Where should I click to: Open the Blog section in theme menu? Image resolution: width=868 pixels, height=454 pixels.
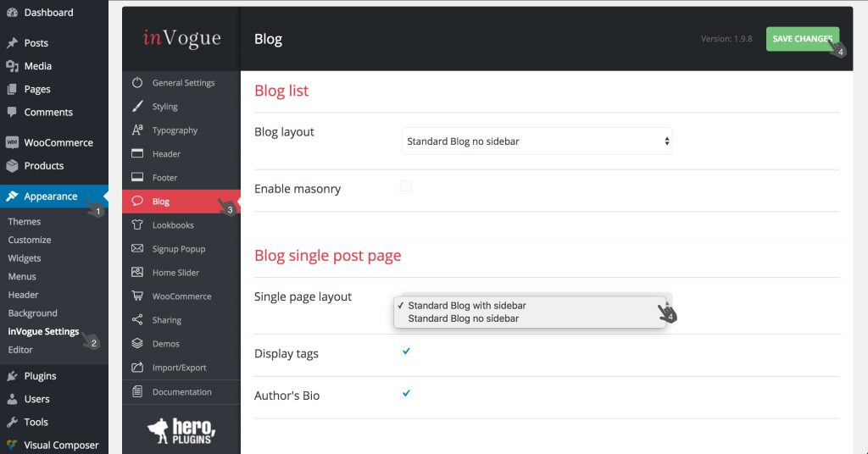pos(181,202)
